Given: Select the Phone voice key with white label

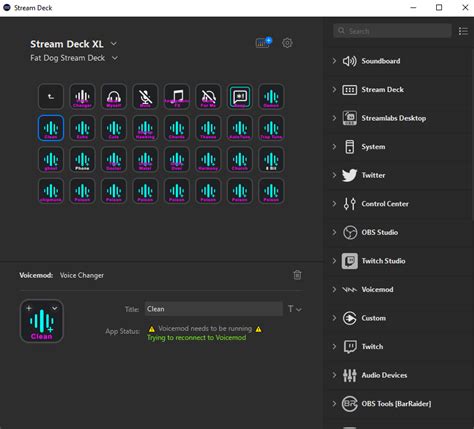Looking at the screenshot, I should 82,160.
